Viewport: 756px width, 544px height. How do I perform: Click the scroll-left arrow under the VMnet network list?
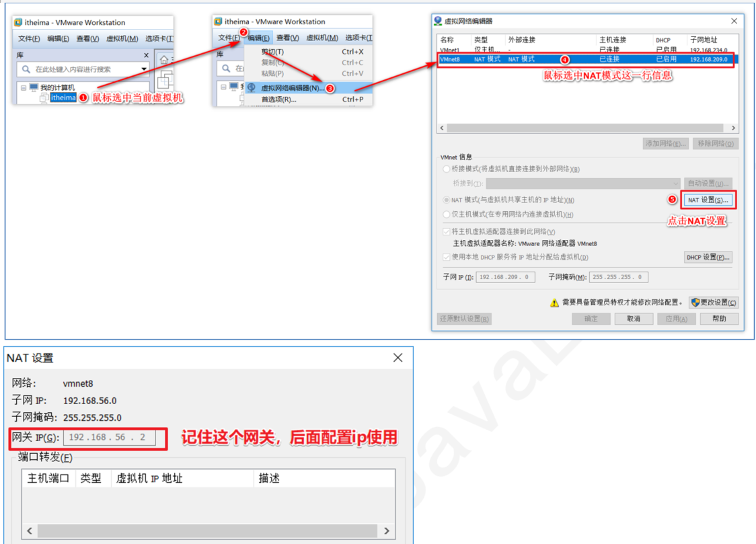pyautogui.click(x=442, y=128)
